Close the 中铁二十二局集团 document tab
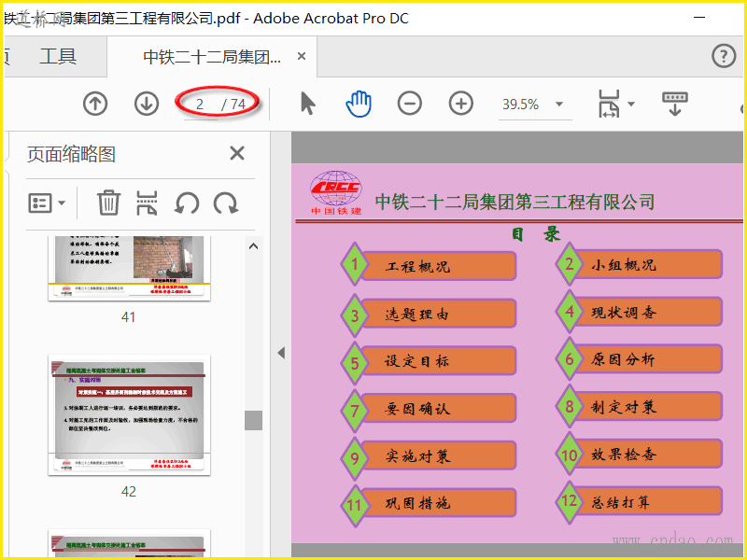The image size is (747, 560). [x=301, y=56]
